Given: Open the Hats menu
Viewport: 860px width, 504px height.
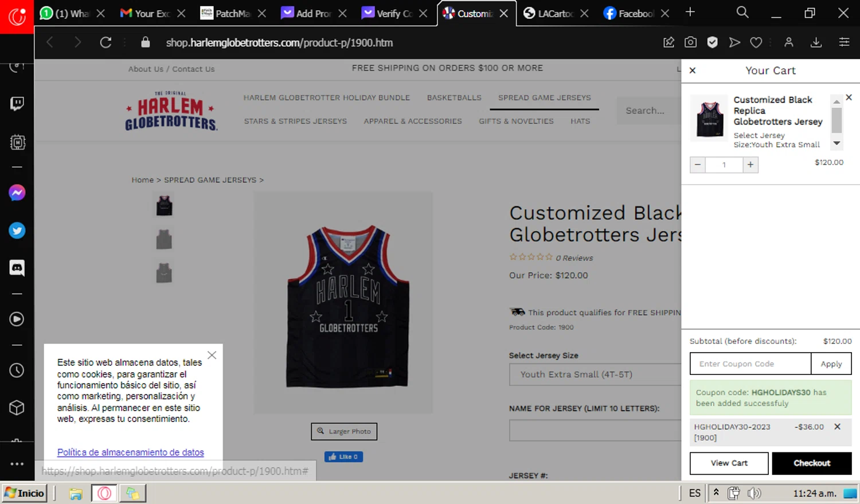Looking at the screenshot, I should [580, 122].
